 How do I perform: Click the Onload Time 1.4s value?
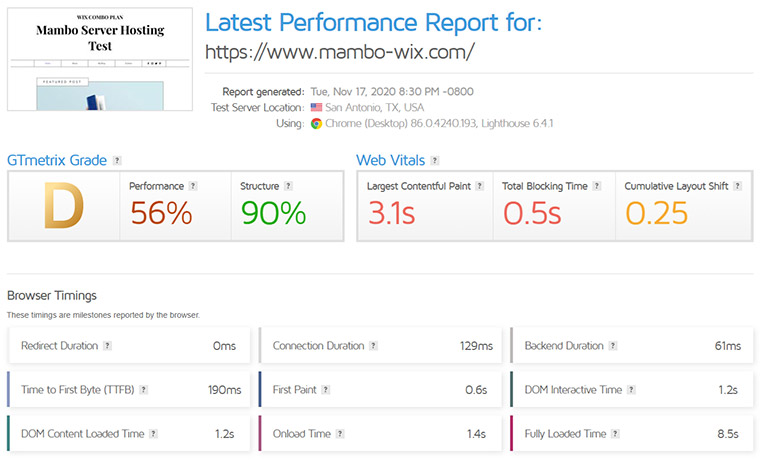coord(476,434)
